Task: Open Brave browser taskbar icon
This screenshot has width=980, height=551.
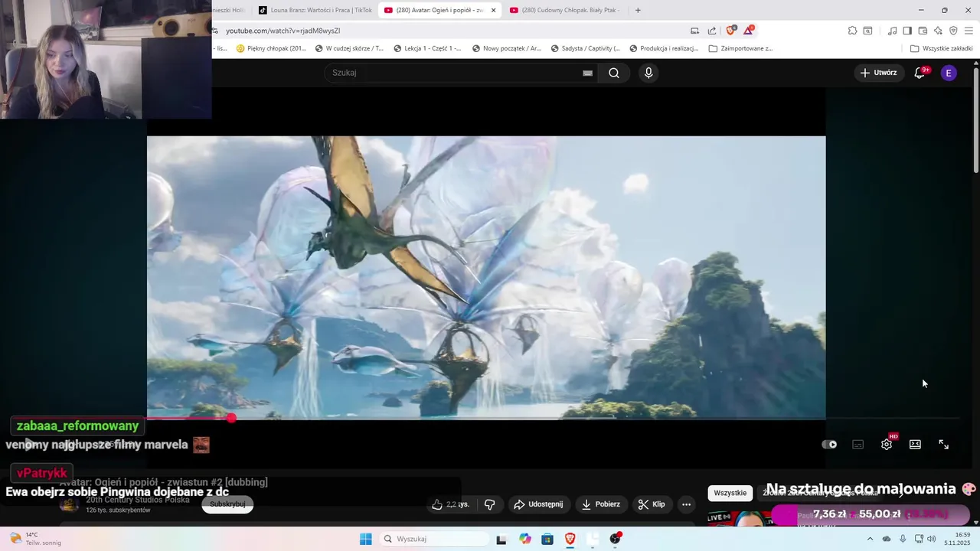Action: pyautogui.click(x=570, y=539)
